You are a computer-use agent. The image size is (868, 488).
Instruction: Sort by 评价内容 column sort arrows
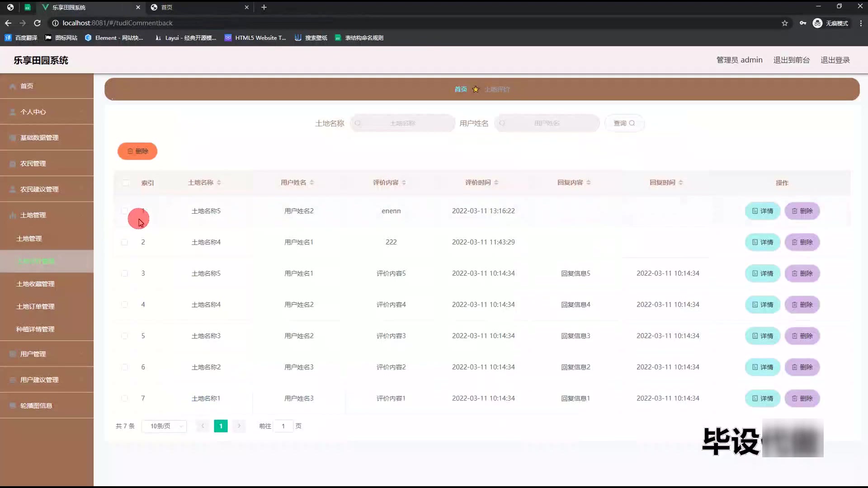(x=404, y=183)
